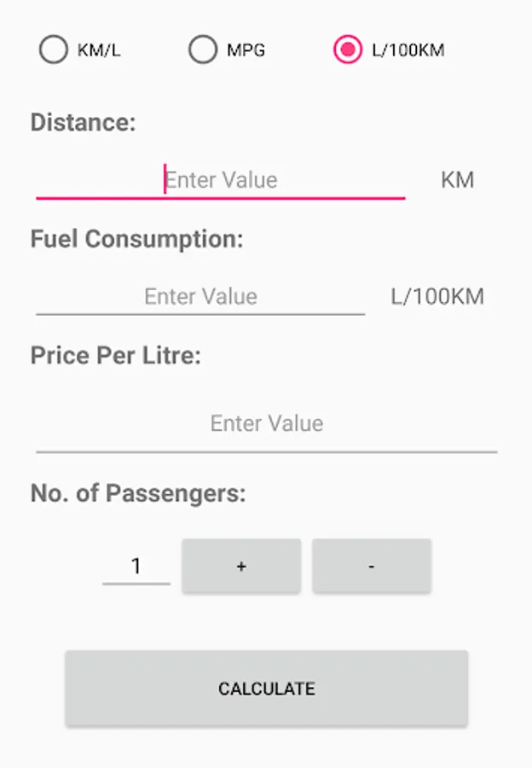Click the selected L/100KM radio circle
Viewport: 532px width, 768px height.
point(348,50)
